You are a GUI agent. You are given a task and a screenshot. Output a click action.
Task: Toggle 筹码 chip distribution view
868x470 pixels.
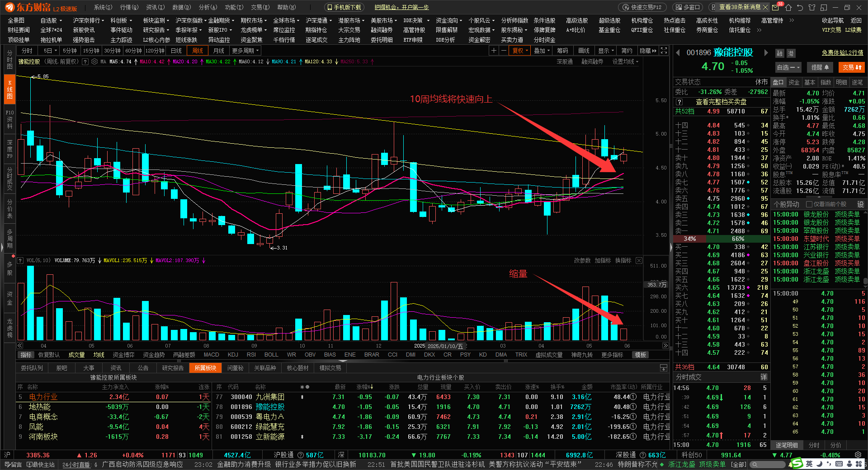click(562, 51)
